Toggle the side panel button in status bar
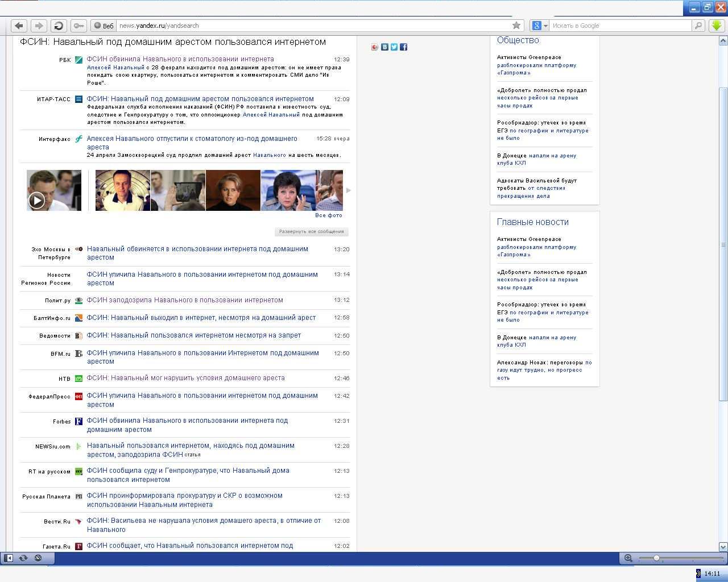The image size is (728, 582). pos(9,558)
